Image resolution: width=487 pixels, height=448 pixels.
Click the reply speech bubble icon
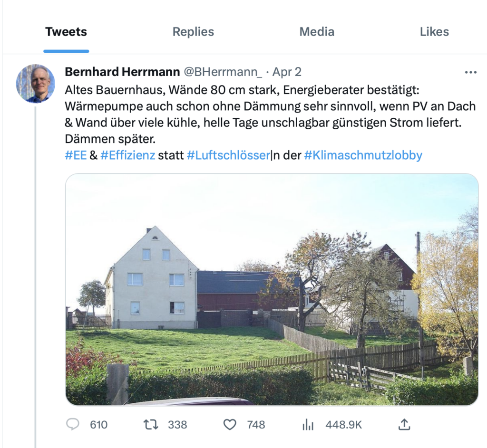click(73, 424)
